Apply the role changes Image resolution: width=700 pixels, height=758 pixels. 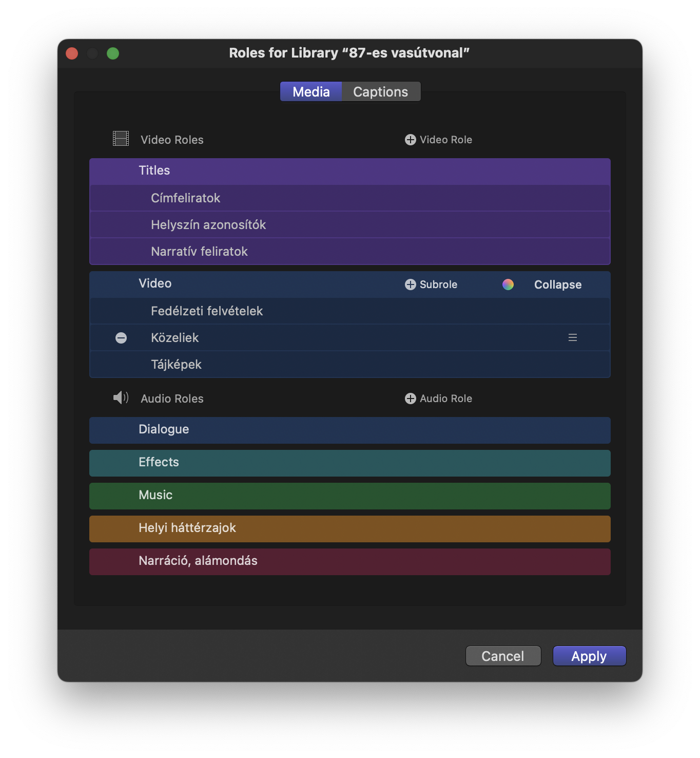589,656
